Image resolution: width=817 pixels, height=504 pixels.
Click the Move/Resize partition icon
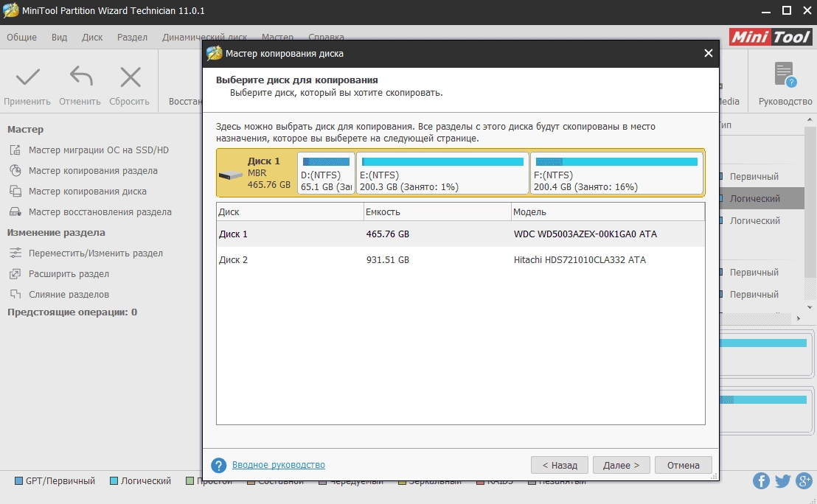coord(15,253)
